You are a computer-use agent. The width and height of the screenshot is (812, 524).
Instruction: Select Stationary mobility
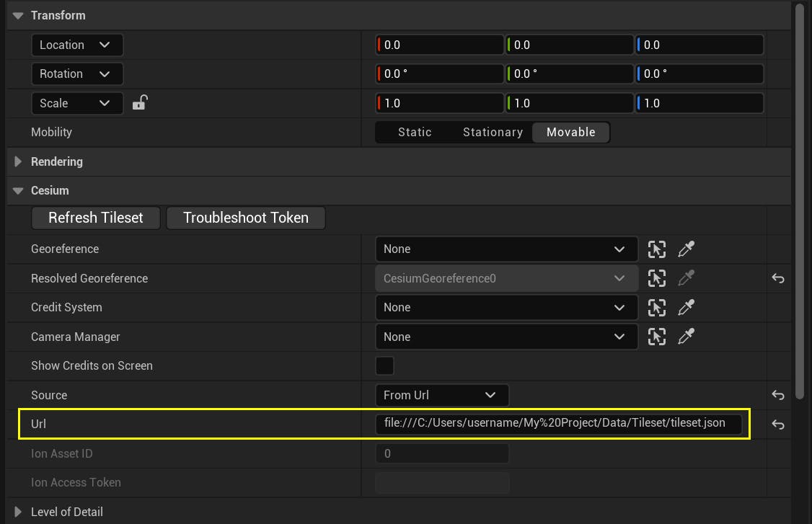pos(493,132)
